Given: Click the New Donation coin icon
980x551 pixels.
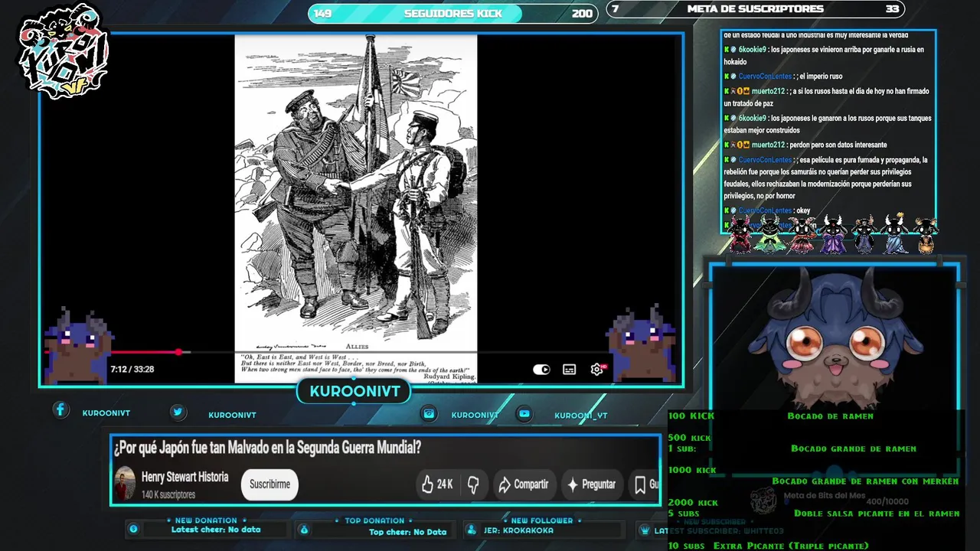Looking at the screenshot, I should (133, 529).
